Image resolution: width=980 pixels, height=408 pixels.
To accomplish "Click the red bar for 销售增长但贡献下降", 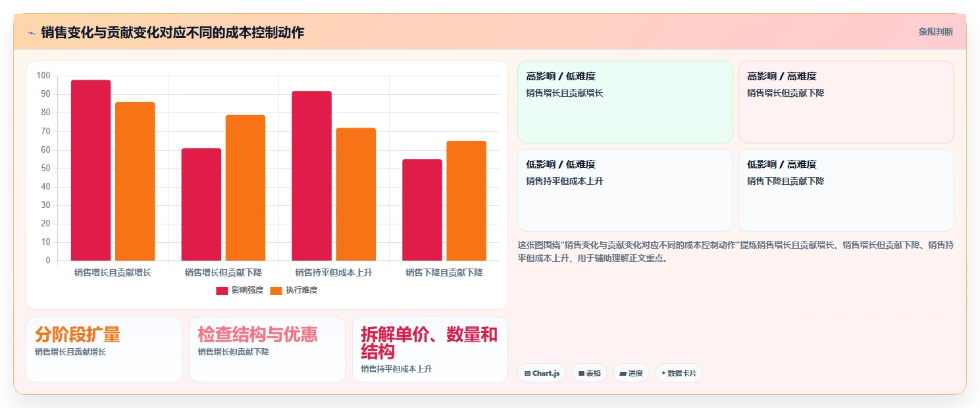I will [201, 205].
